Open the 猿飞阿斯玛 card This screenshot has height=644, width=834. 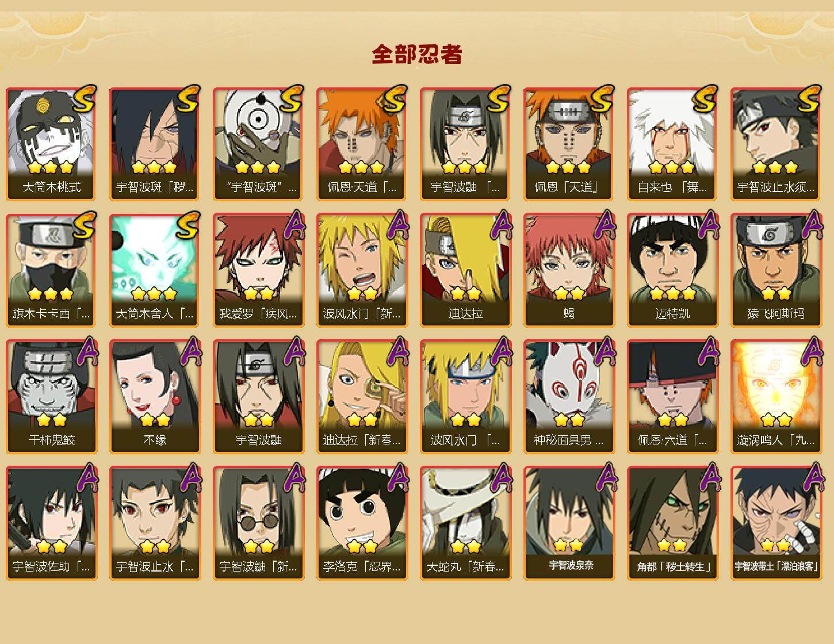click(x=776, y=270)
